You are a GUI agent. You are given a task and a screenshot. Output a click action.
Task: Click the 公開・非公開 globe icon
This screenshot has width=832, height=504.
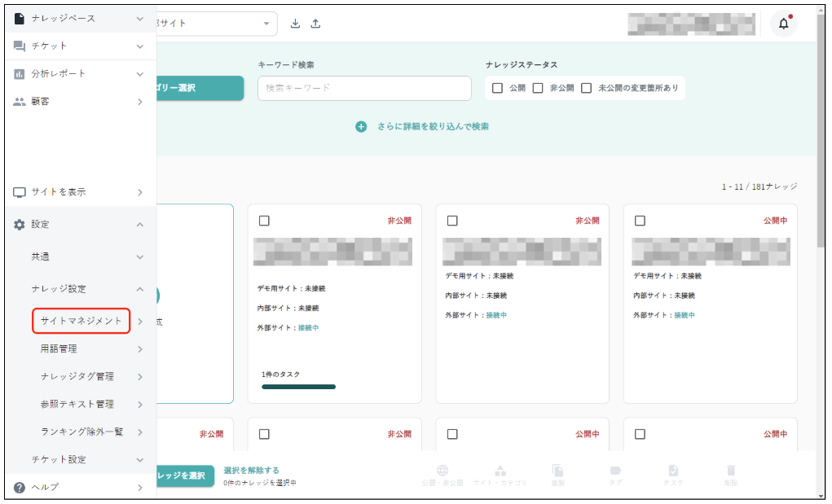point(442,471)
